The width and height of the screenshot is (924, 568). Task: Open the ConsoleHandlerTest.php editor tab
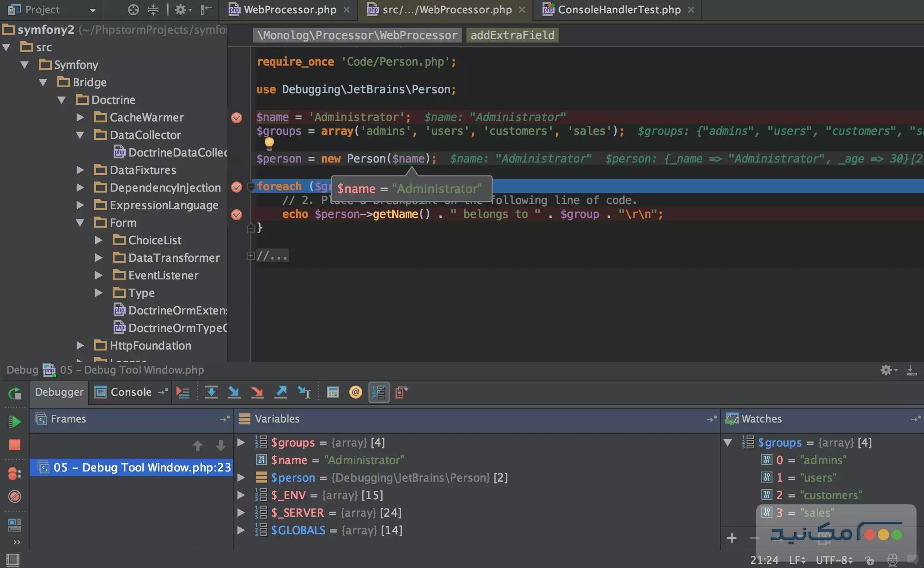(x=619, y=9)
